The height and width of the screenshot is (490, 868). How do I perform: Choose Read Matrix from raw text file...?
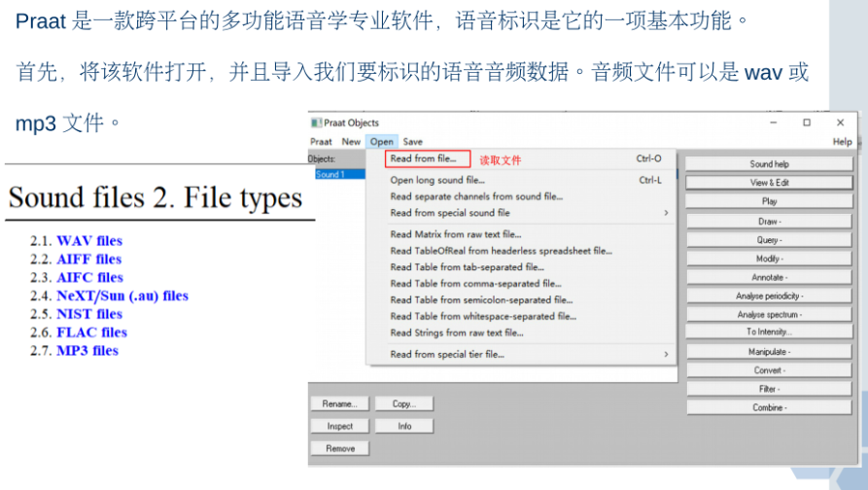point(521,234)
